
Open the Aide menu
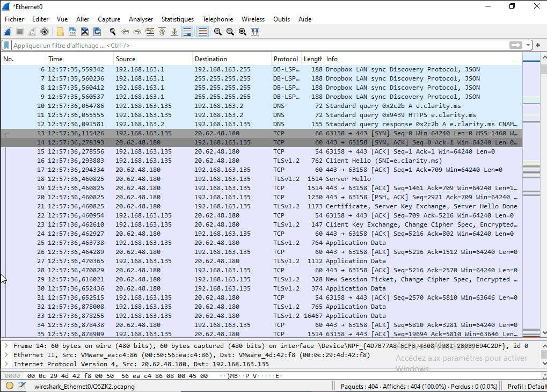305,19
